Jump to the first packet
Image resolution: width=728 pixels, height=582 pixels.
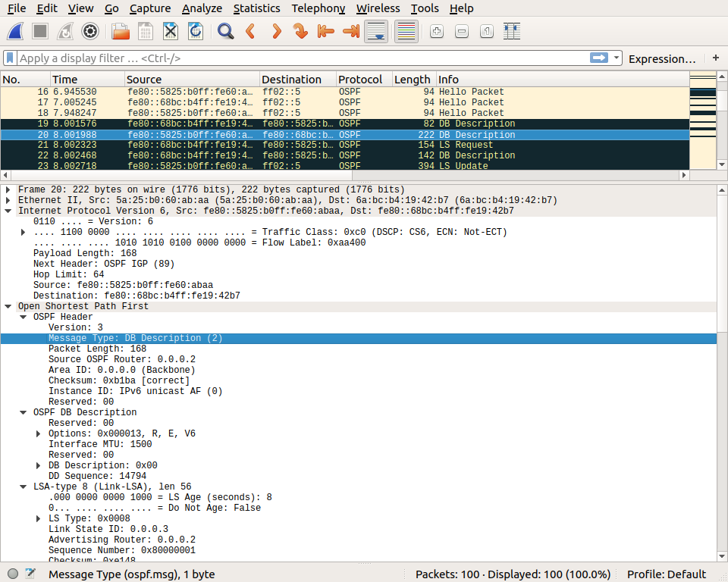(x=326, y=32)
